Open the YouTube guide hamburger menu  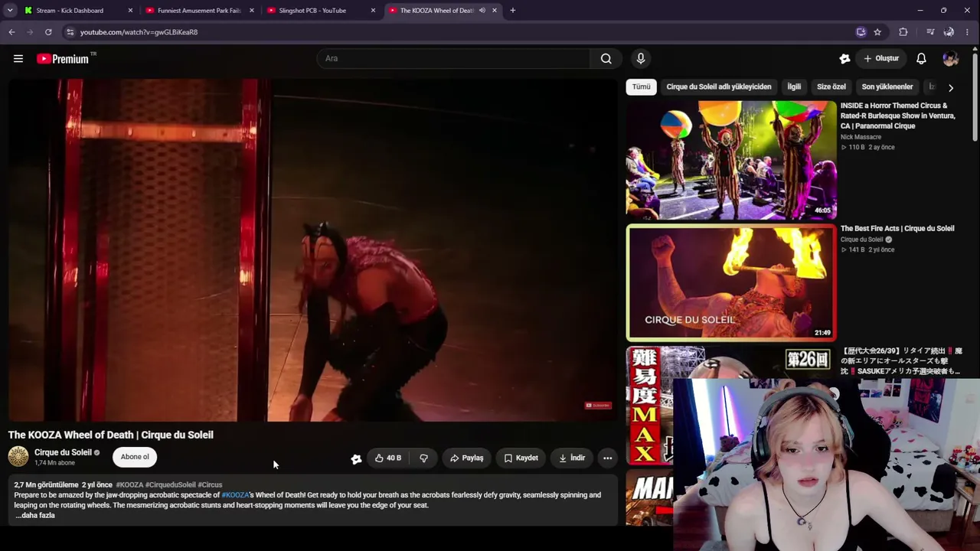coord(18,58)
